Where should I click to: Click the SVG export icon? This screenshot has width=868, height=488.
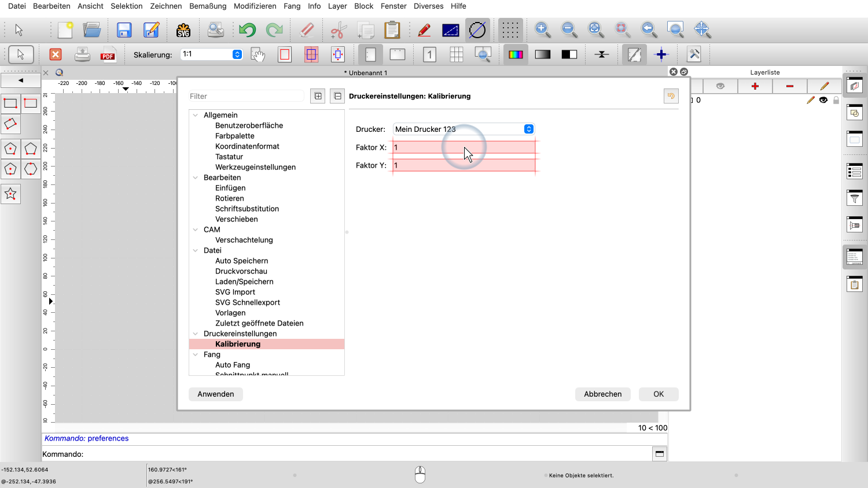[183, 30]
